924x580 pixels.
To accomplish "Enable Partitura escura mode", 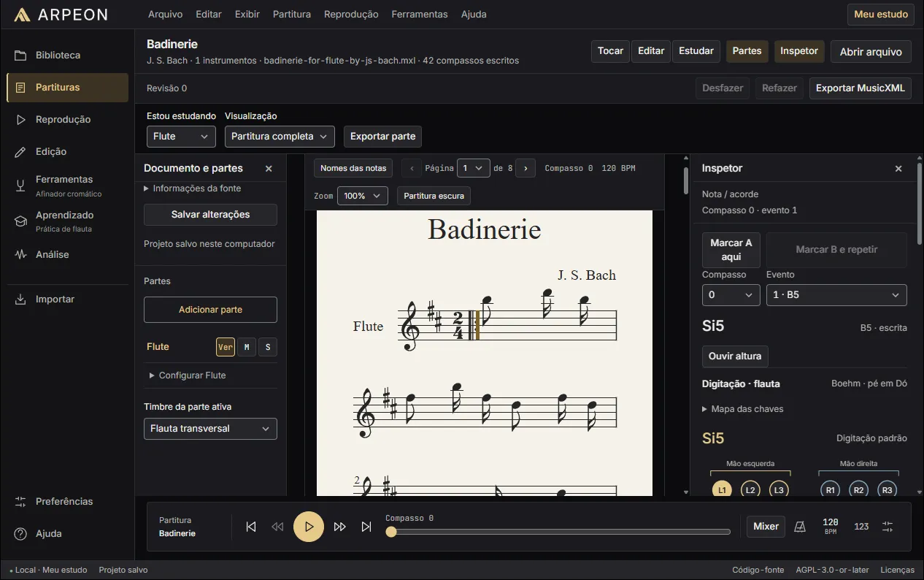I will [x=434, y=196].
